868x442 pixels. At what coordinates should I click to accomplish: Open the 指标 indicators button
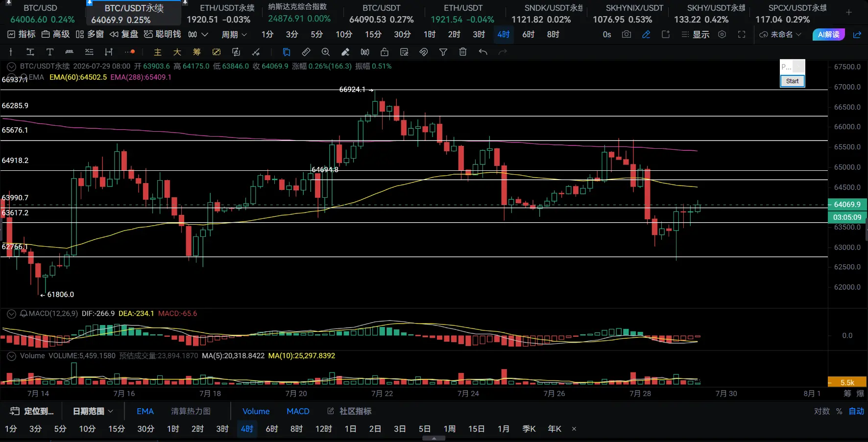tap(22, 34)
